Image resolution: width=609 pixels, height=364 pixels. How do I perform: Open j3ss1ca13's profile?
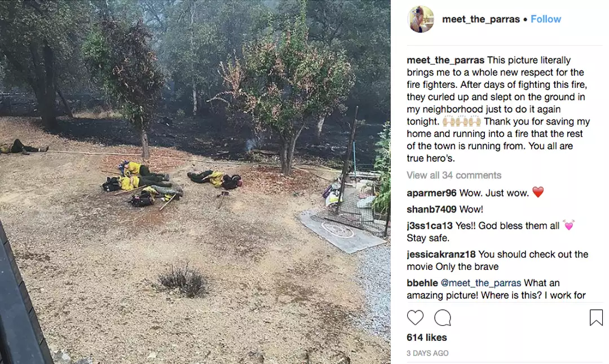(430, 225)
